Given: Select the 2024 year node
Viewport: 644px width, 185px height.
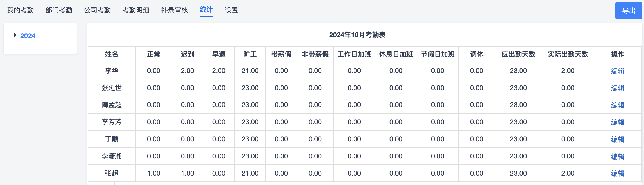Looking at the screenshot, I should click(28, 36).
